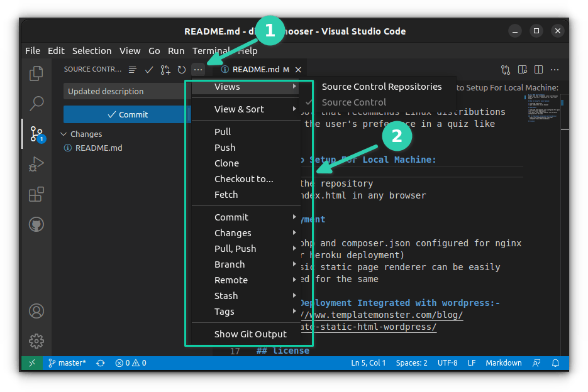Viewport: 588px width, 392px height.
Task: Uncheck the Source Control view option
Action: pos(353,102)
